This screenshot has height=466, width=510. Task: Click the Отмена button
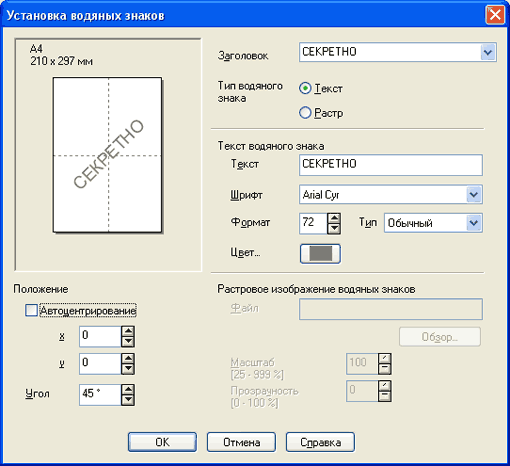[241, 442]
